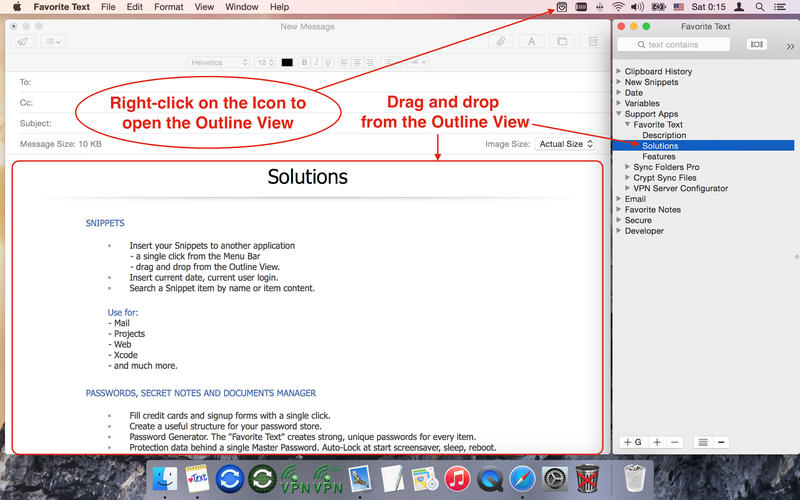Open the photo browser button in New Message

562,42
